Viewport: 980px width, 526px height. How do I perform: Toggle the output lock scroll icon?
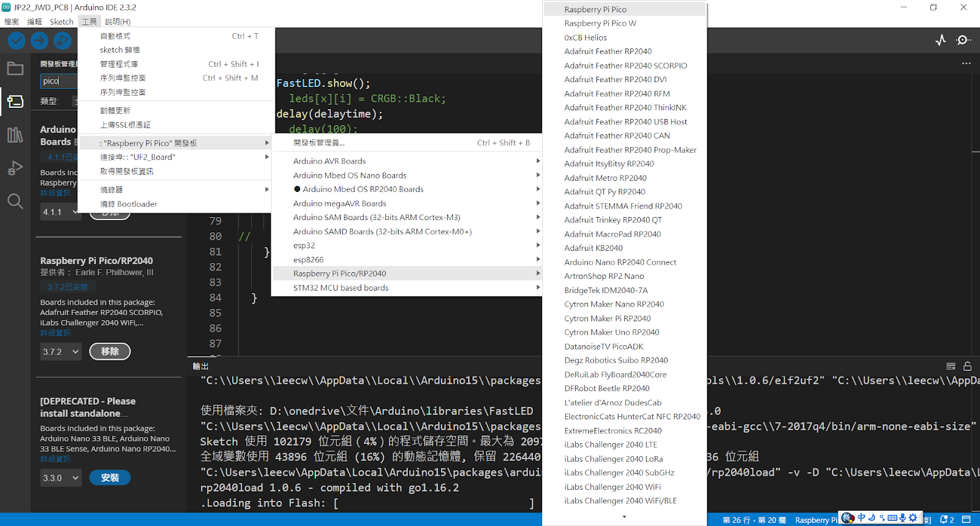point(968,366)
